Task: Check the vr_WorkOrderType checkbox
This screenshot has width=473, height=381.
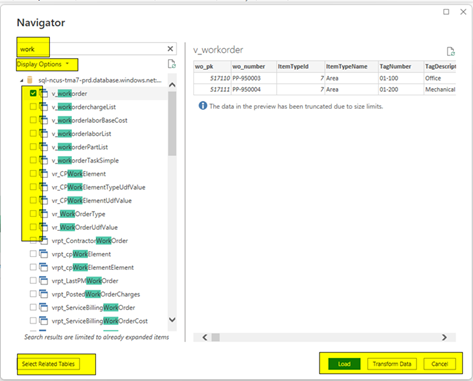Action: [33, 213]
